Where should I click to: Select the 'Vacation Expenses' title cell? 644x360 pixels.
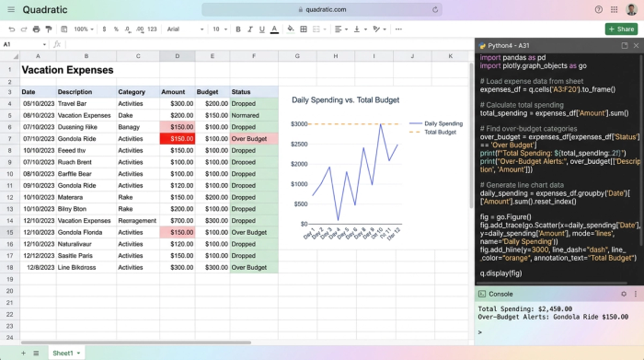tap(67, 70)
